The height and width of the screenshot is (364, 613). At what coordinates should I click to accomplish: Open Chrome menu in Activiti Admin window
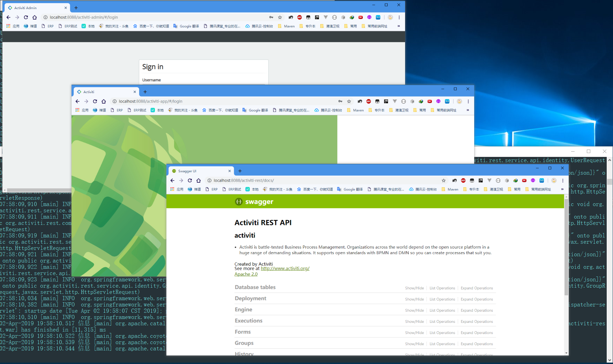[x=399, y=17]
